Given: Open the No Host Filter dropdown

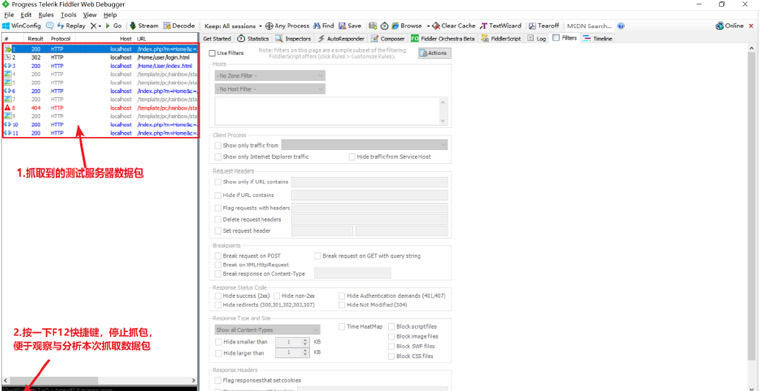Looking at the screenshot, I should 270,89.
